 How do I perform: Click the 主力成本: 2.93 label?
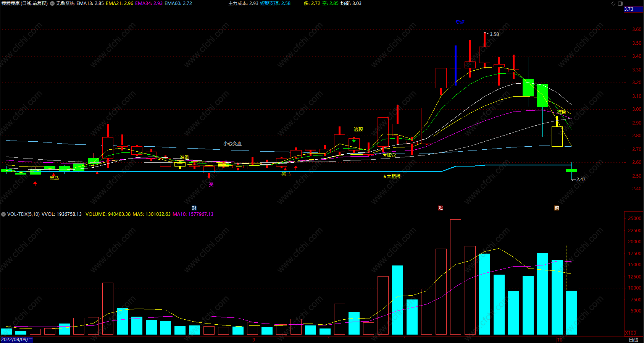tap(243, 3)
